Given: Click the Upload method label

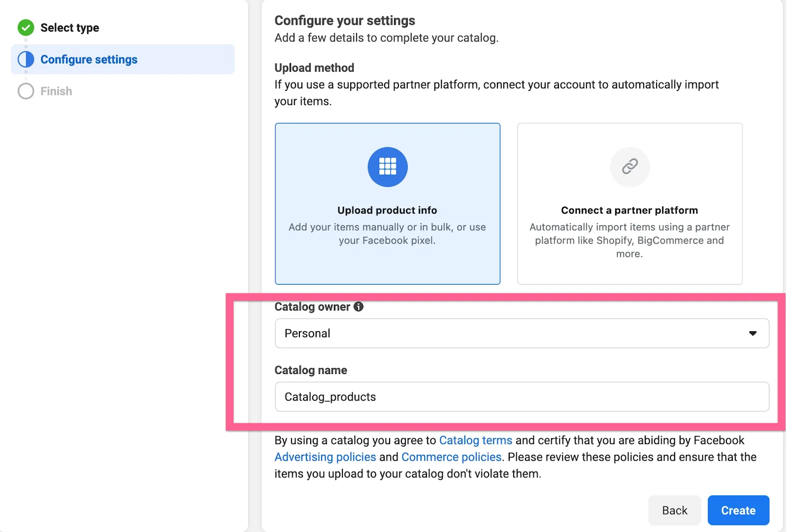Looking at the screenshot, I should coord(314,68).
